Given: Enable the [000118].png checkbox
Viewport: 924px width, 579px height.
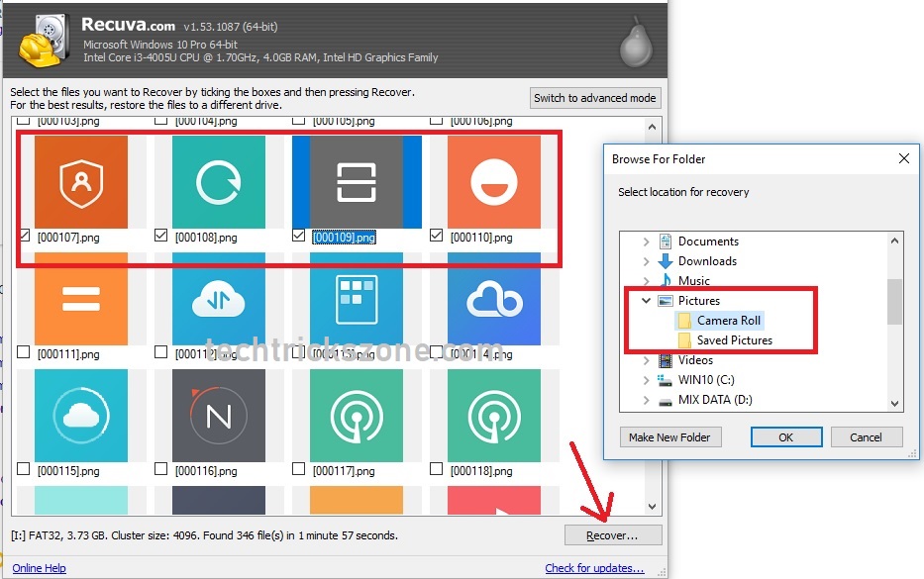Looking at the screenshot, I should [x=437, y=470].
